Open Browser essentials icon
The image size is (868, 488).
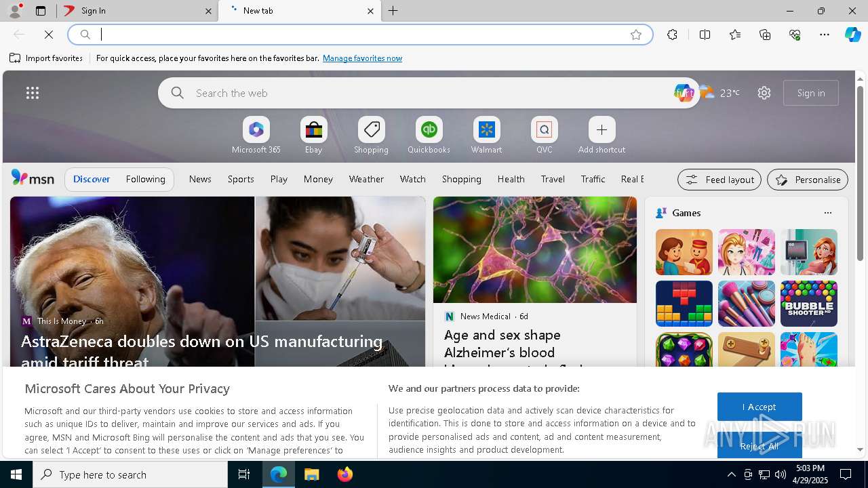point(795,35)
